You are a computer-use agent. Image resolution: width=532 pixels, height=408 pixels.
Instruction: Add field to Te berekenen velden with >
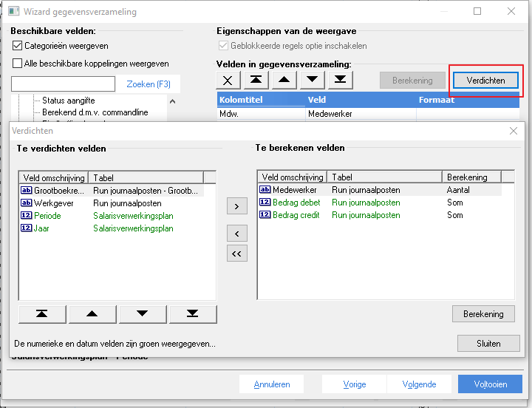point(236,206)
